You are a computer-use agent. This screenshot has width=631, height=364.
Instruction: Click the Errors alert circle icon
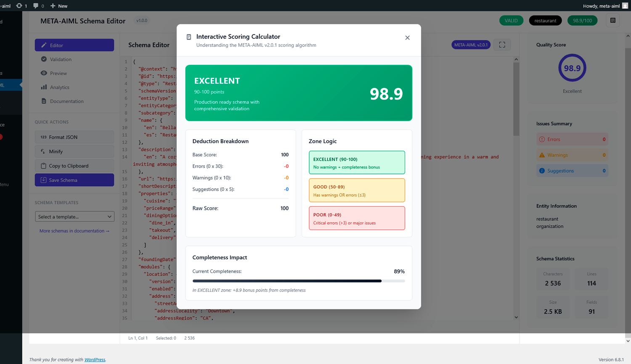tap(542, 139)
